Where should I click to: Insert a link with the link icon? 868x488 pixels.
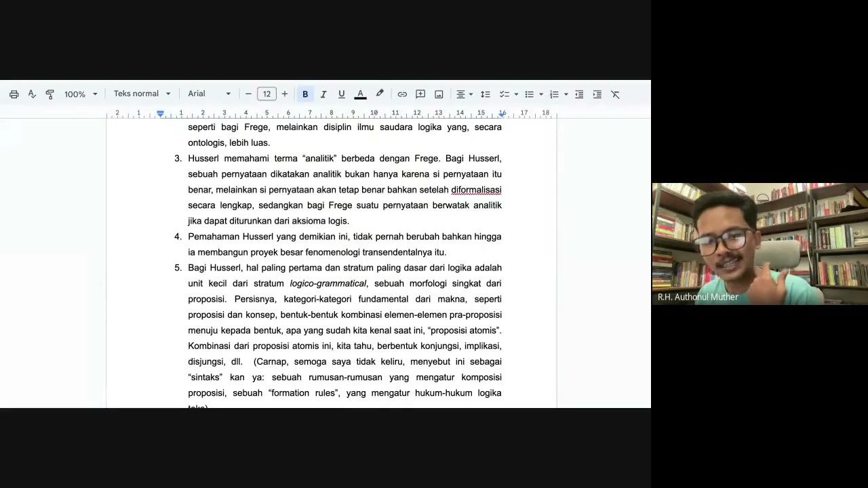[x=402, y=94]
